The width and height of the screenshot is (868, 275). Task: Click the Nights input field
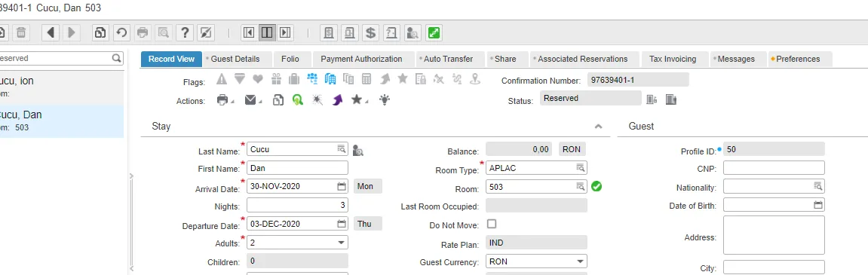click(x=298, y=205)
